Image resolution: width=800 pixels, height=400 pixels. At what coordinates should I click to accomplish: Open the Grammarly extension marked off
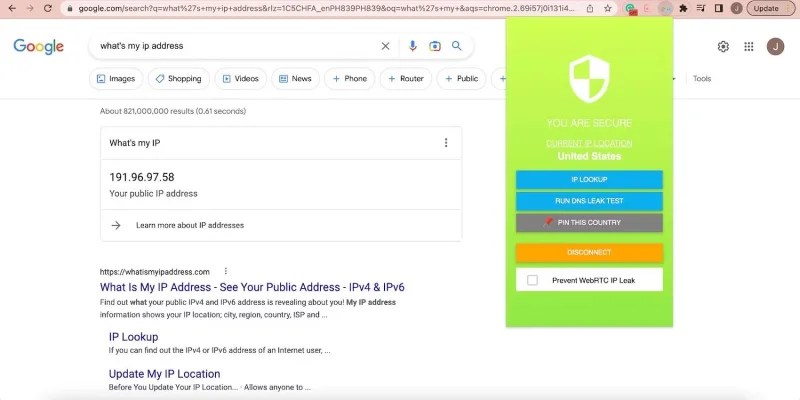(x=631, y=9)
